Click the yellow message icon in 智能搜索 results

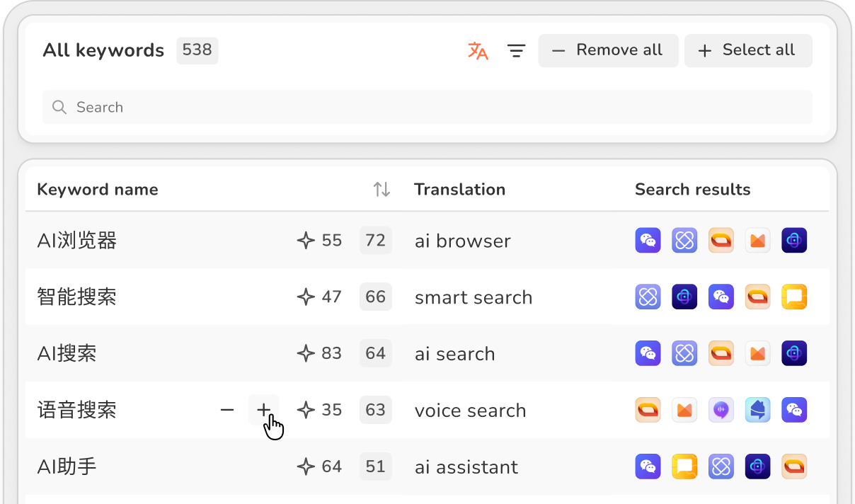click(x=794, y=297)
